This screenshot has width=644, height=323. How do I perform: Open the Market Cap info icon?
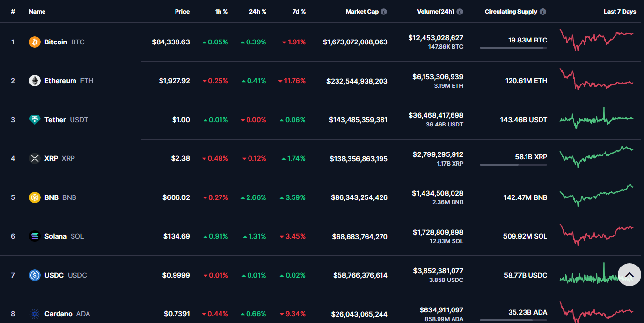(x=384, y=12)
